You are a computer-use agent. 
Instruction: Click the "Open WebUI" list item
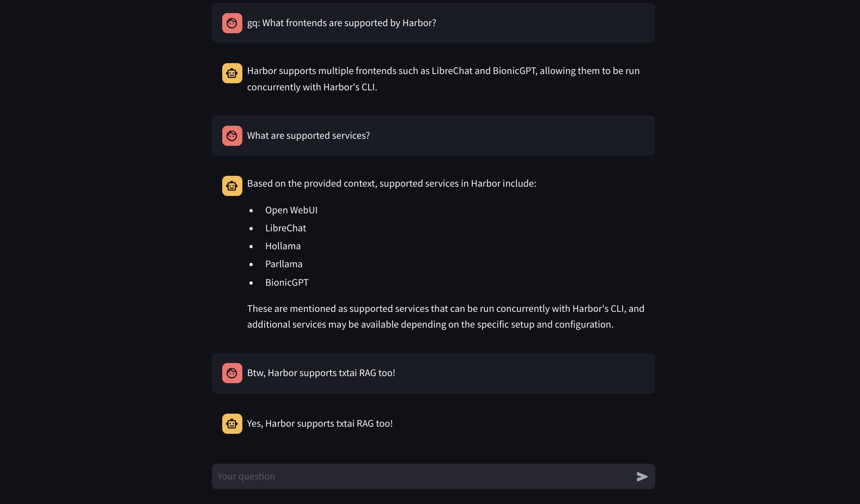(291, 210)
